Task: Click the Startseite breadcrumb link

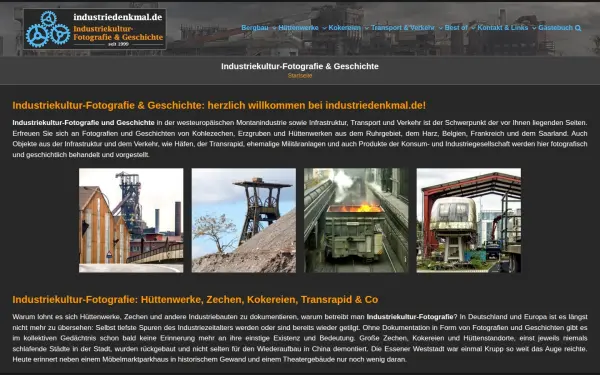Action: 300,76
